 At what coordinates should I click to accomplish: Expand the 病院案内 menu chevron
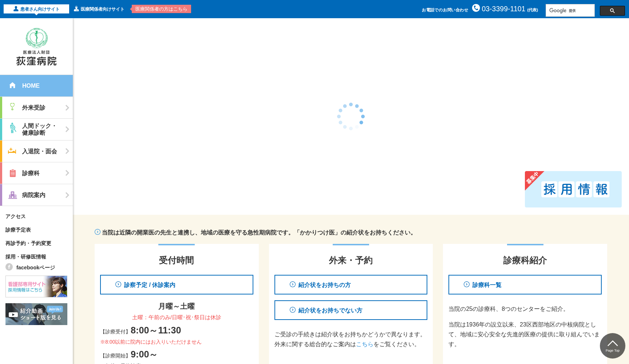point(67,195)
